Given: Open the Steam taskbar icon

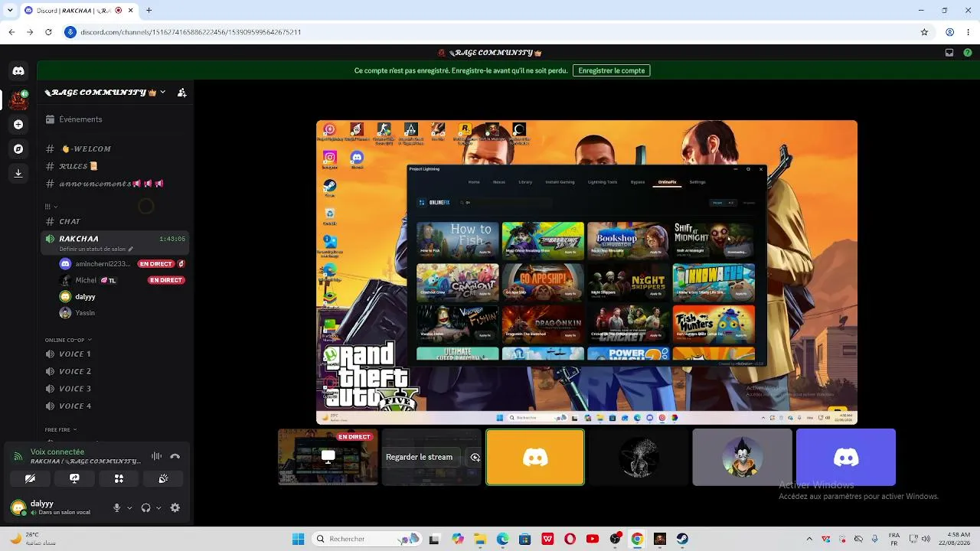Looking at the screenshot, I should coord(682,539).
